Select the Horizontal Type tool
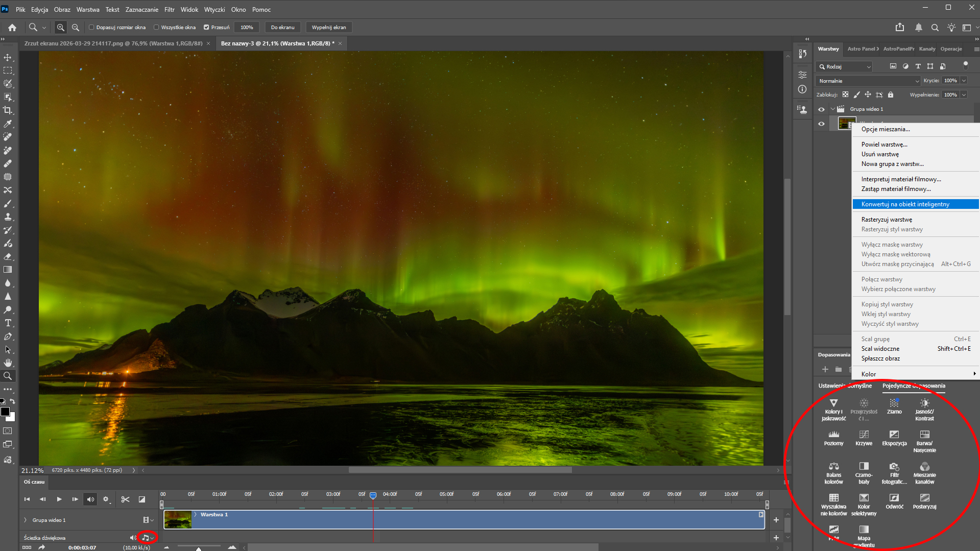The height and width of the screenshot is (551, 980). click(8, 323)
